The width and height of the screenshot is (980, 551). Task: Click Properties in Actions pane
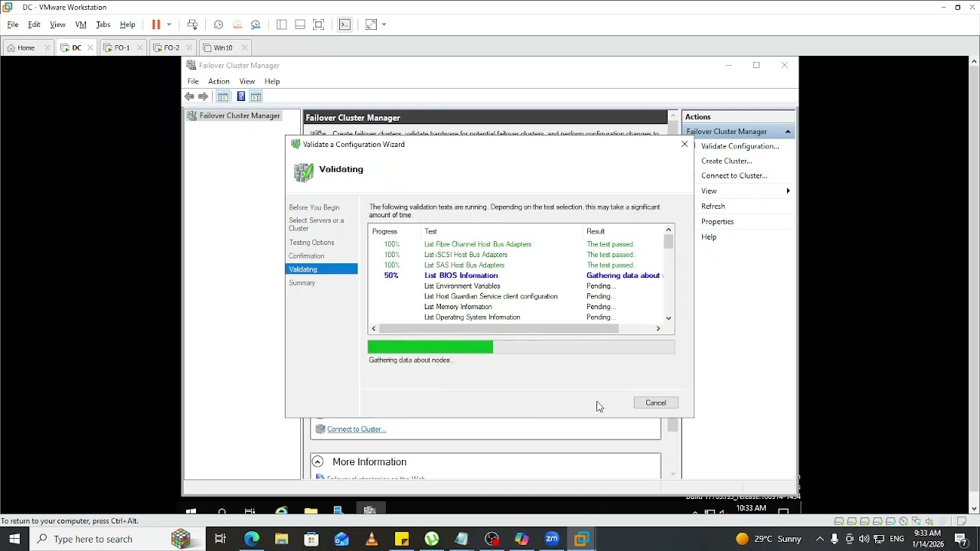point(717,222)
